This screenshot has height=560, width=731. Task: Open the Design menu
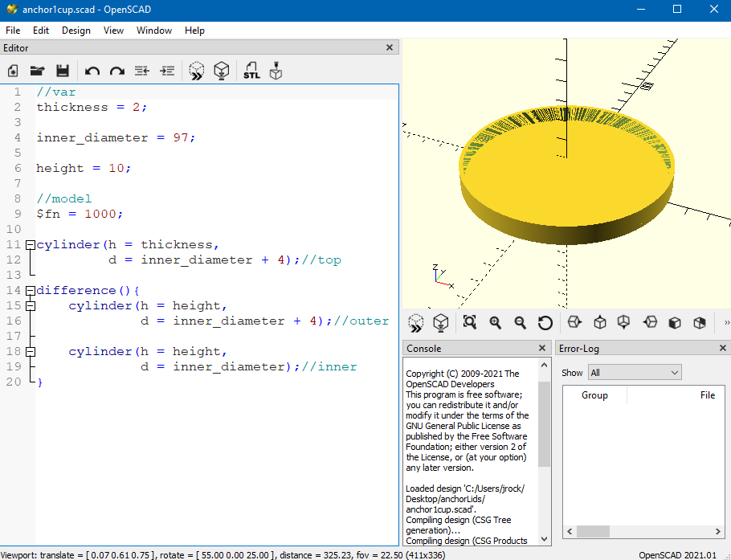[76, 31]
